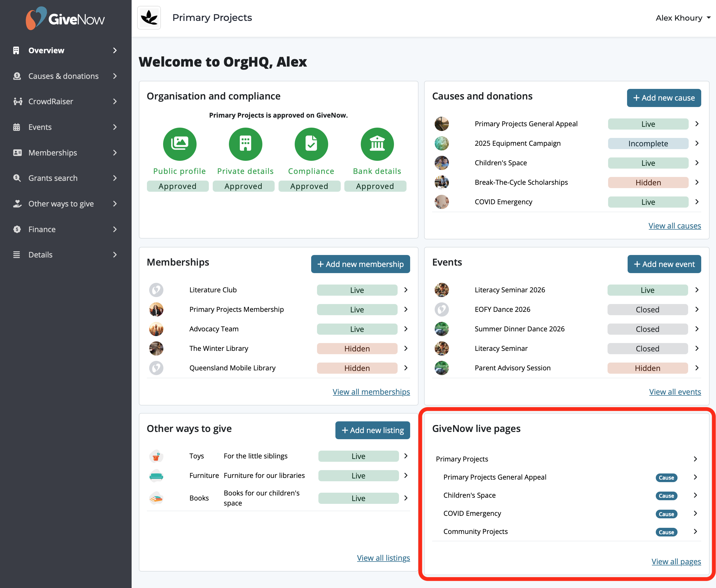Click the Break-The-Cycle Scholarships thumbnail

coord(442,182)
